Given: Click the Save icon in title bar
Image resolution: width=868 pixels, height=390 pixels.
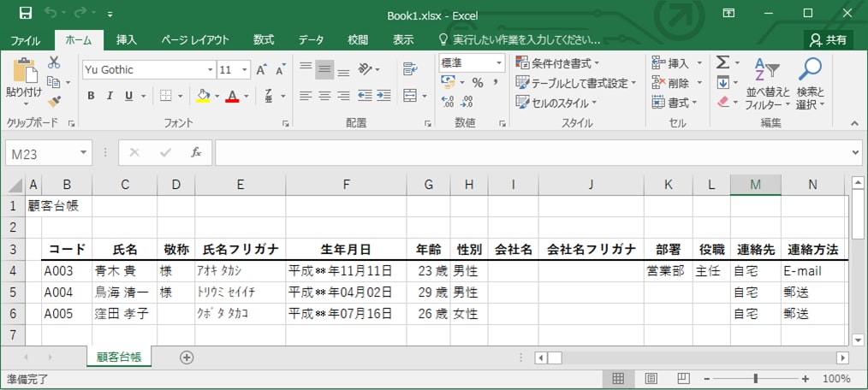Looking at the screenshot, I should click(x=25, y=14).
